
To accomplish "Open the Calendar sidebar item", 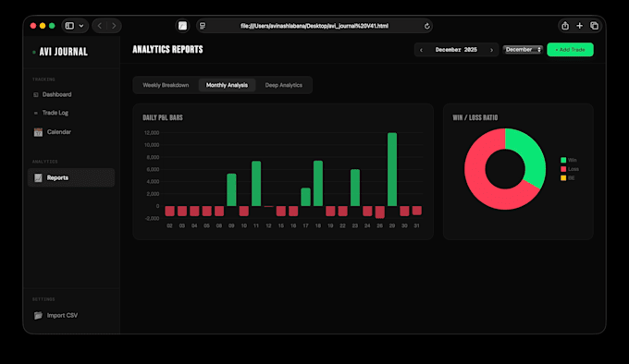I will (x=71, y=132).
